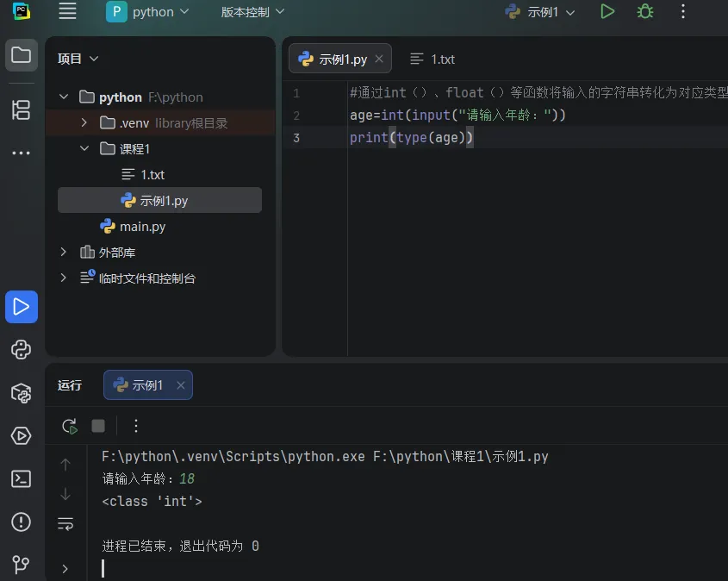This screenshot has width=728, height=581.
Task: Click line number 2 in the gutter
Action: coord(296,116)
